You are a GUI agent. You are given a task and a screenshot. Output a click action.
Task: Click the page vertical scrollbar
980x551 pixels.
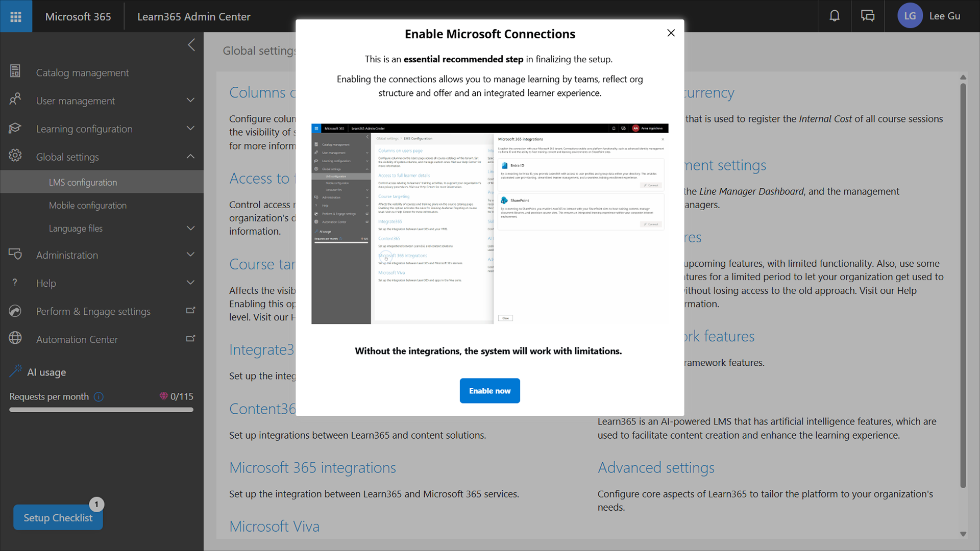coord(963,286)
